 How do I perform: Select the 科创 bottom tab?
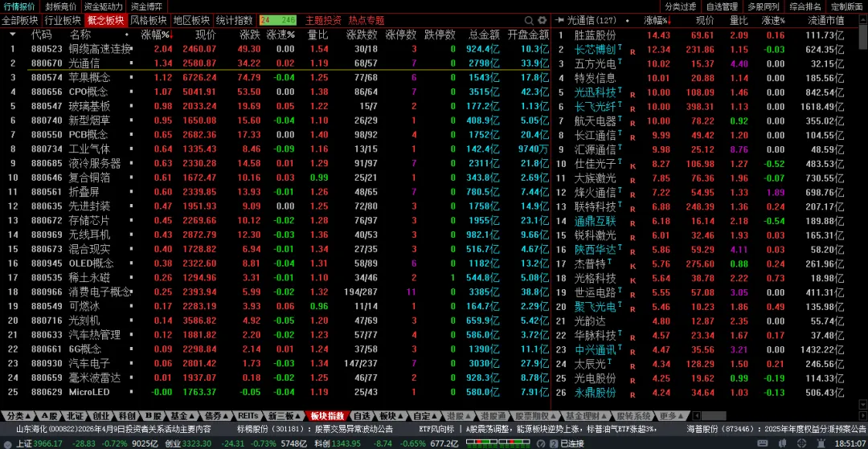coord(127,416)
